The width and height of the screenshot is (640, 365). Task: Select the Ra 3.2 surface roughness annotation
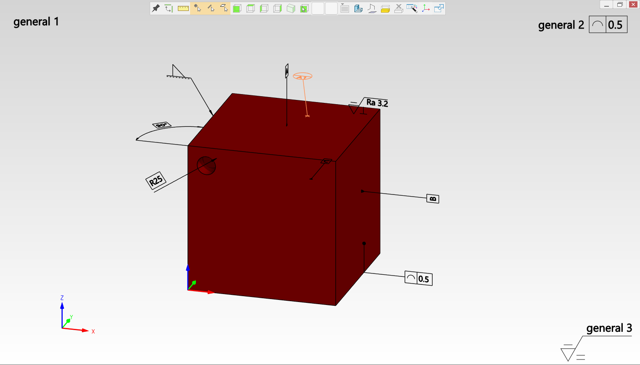377,102
